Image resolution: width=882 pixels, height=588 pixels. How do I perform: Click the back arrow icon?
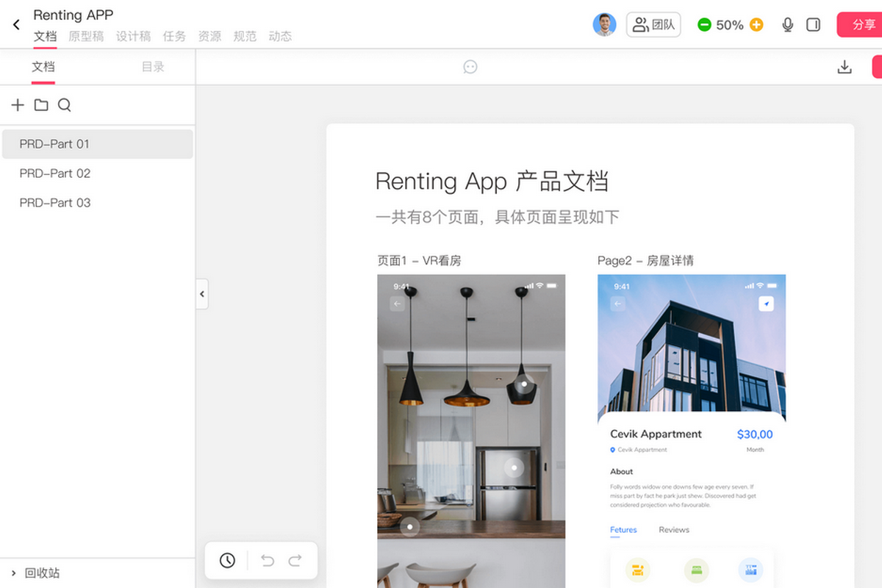tap(16, 25)
